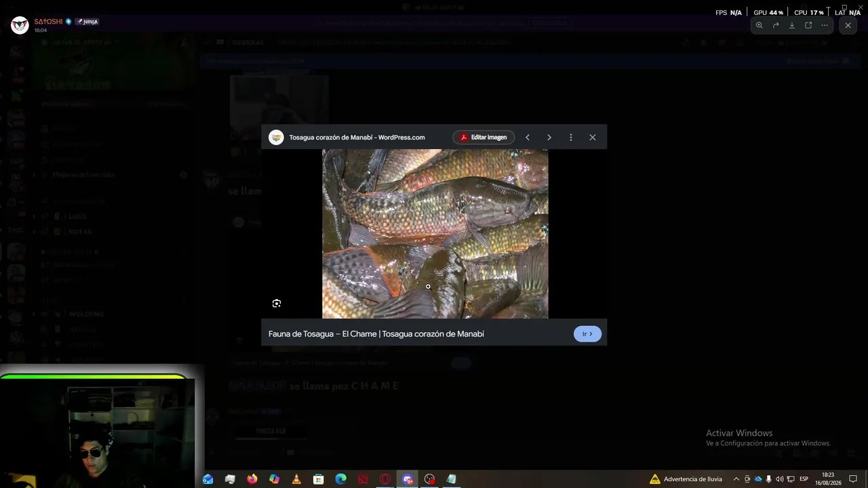The image size is (868, 488).
Task: Open Outlook from the taskbar
Action: pos(208,479)
